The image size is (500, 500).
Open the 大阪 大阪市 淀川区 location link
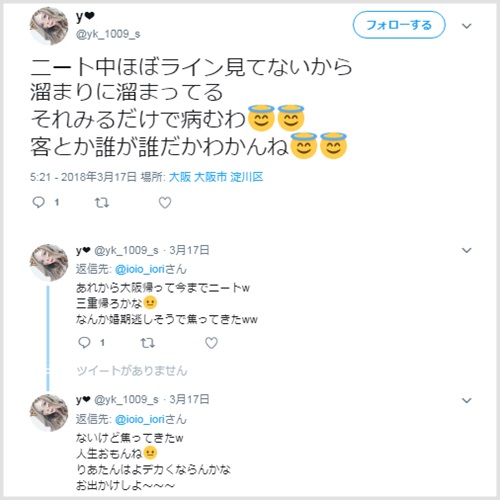pyautogui.click(x=216, y=177)
